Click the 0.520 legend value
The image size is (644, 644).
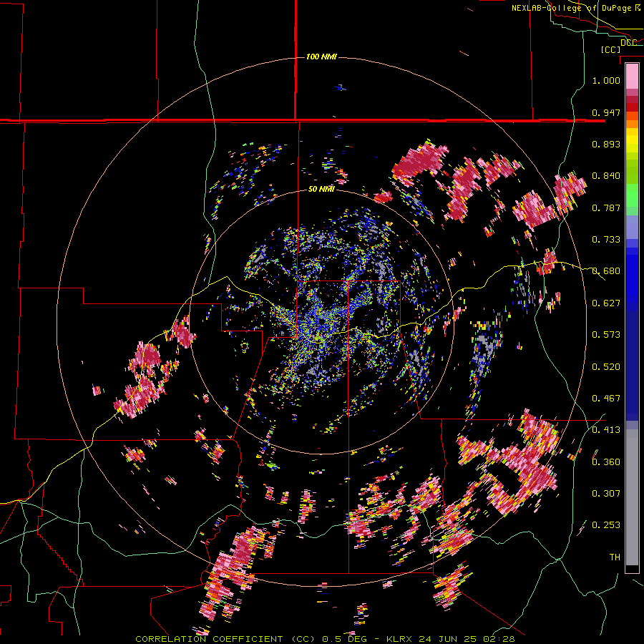tap(606, 367)
